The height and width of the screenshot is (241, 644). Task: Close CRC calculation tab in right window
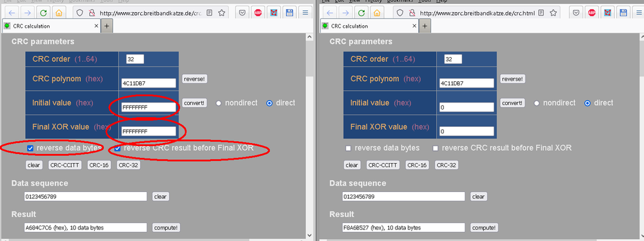[415, 26]
